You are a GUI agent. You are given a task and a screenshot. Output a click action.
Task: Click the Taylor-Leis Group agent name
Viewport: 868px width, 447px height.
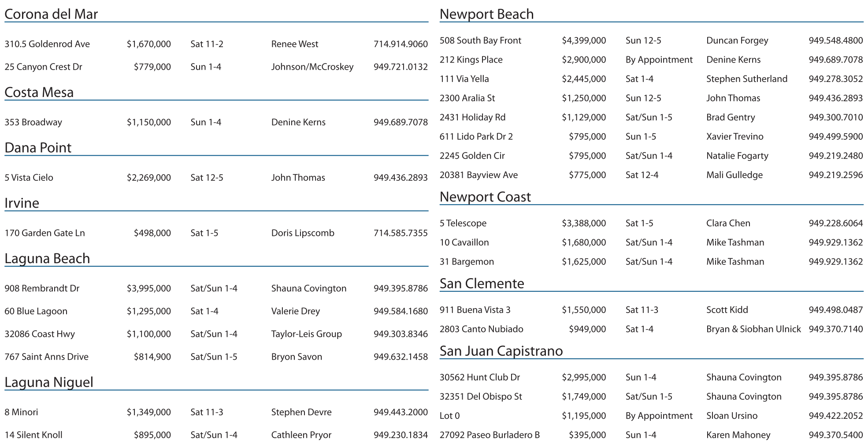click(x=306, y=334)
